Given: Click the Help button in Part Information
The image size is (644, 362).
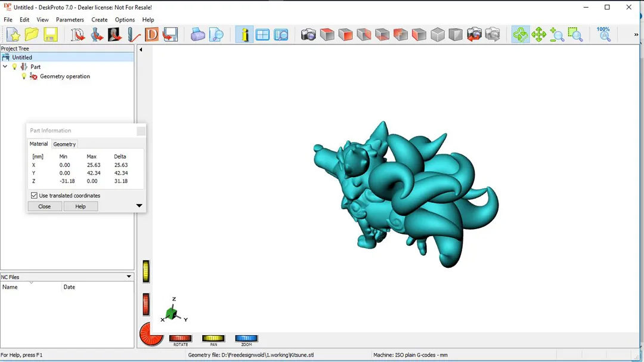Looking at the screenshot, I should (80, 206).
